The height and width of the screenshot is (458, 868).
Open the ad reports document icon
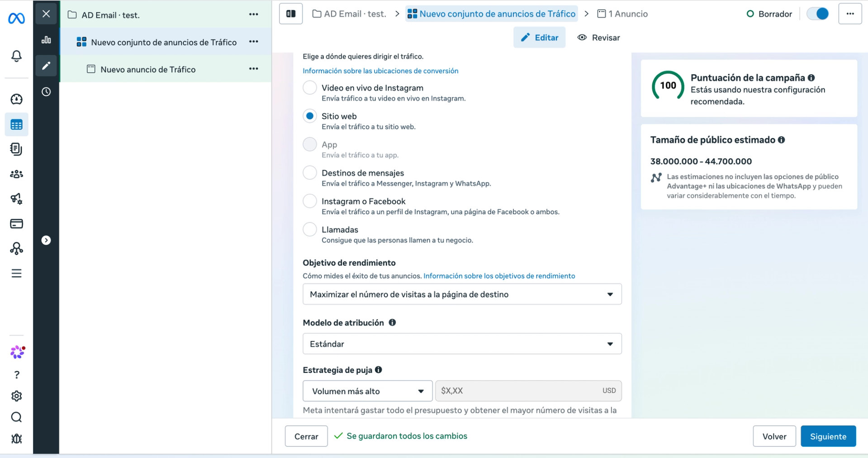tap(16, 149)
